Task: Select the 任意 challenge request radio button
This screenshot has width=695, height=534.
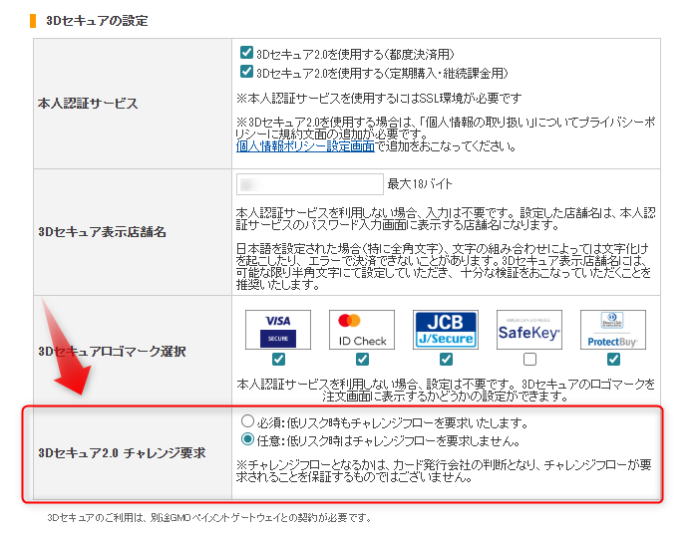Action: [x=247, y=440]
